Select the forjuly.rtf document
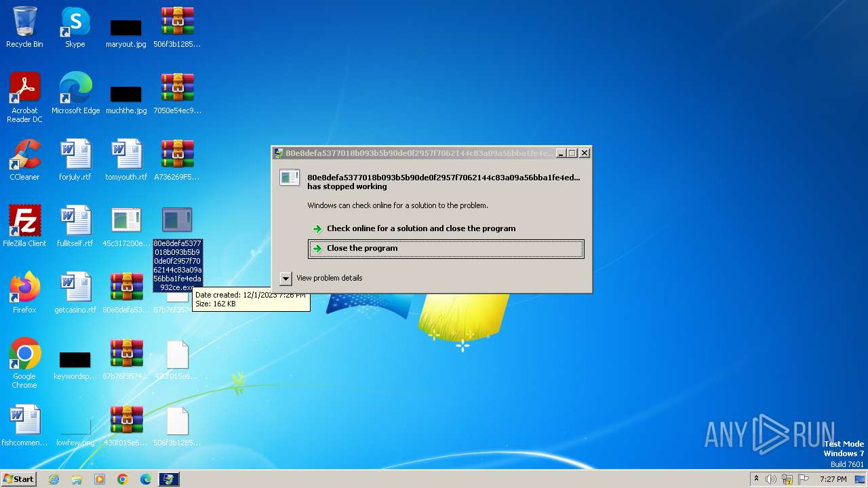868x488 pixels. click(x=75, y=160)
